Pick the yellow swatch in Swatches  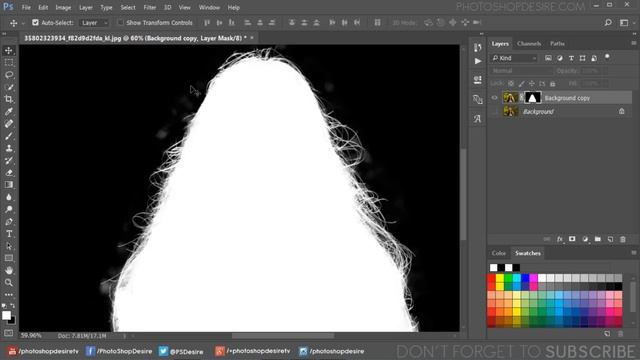[500, 278]
